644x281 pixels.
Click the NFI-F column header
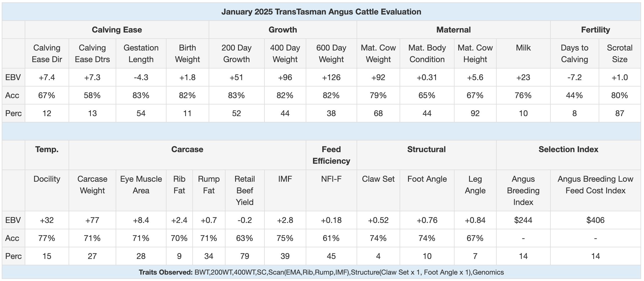pos(331,179)
